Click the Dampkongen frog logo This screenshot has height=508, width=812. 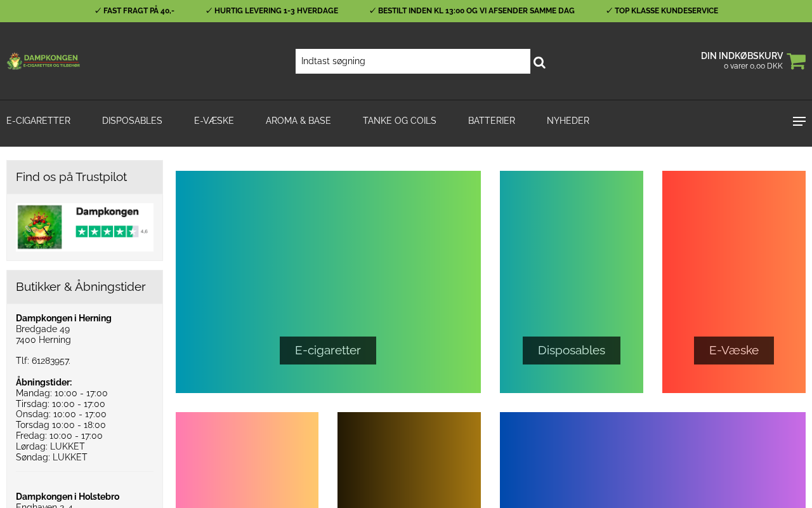43,61
